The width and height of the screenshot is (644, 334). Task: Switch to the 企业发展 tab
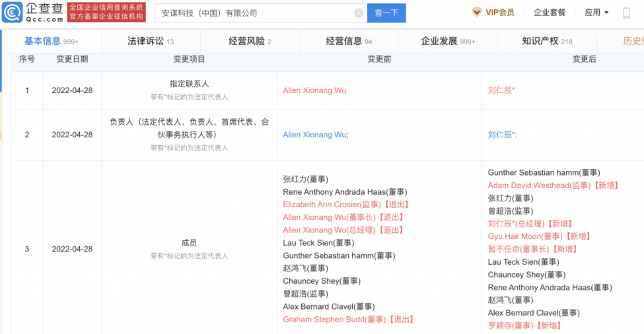pyautogui.click(x=448, y=41)
